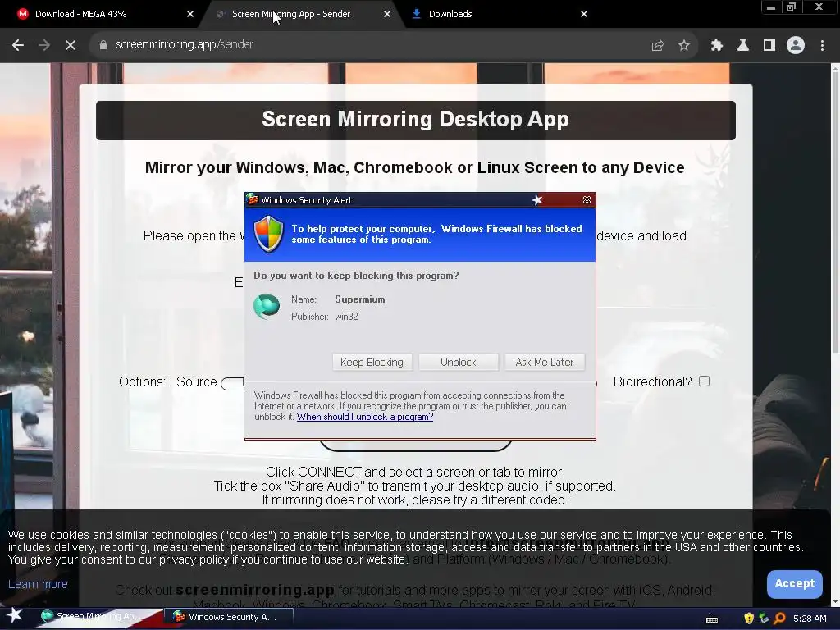
Task: Unblock Supermium in the firewall alert
Action: point(458,362)
